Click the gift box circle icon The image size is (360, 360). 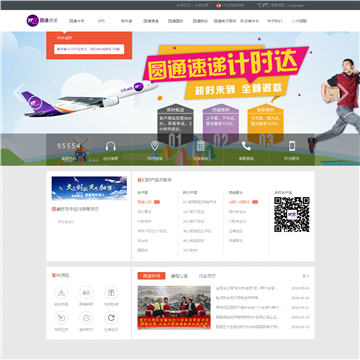111,293
